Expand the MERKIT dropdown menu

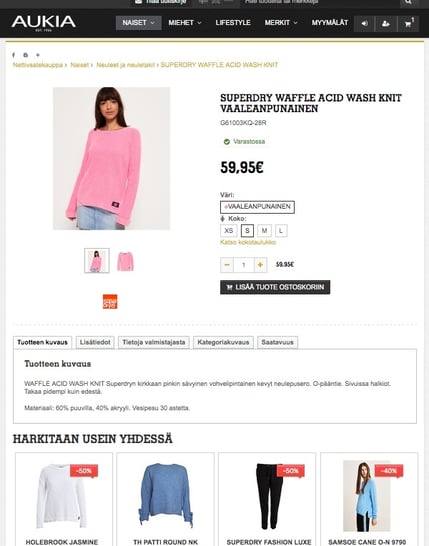coord(281,23)
